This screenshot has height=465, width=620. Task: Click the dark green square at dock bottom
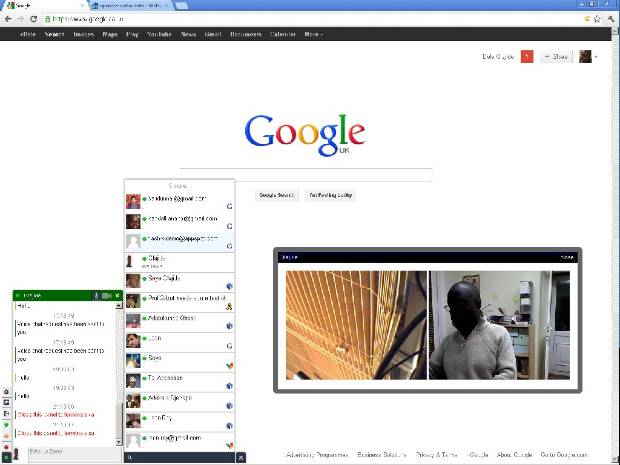6,458
